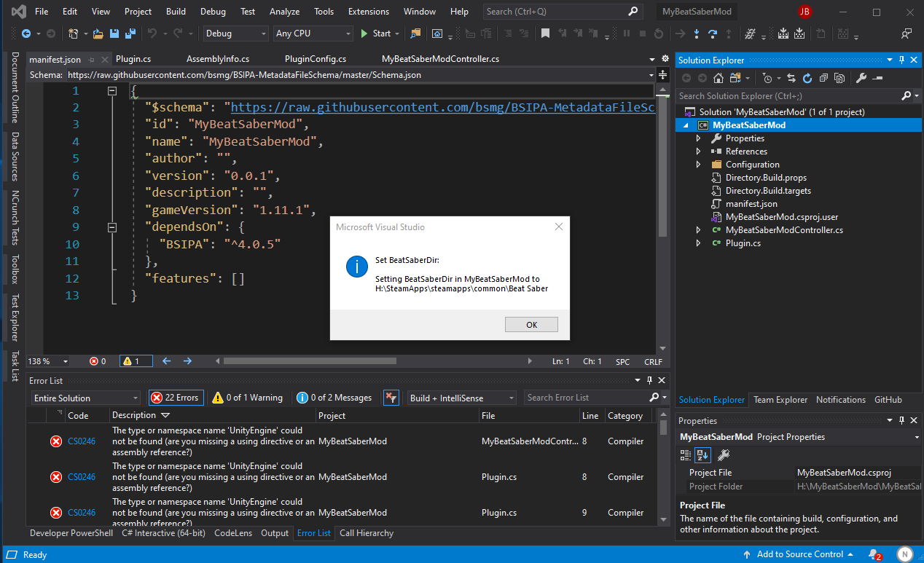Open the first CS0246 error code link
Viewport: 924px width, 563px height.
tap(82, 441)
